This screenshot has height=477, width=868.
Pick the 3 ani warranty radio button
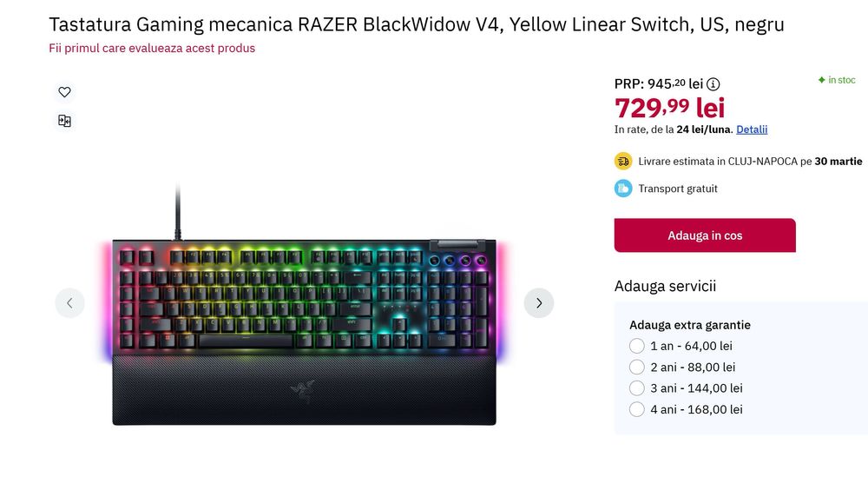pos(637,388)
